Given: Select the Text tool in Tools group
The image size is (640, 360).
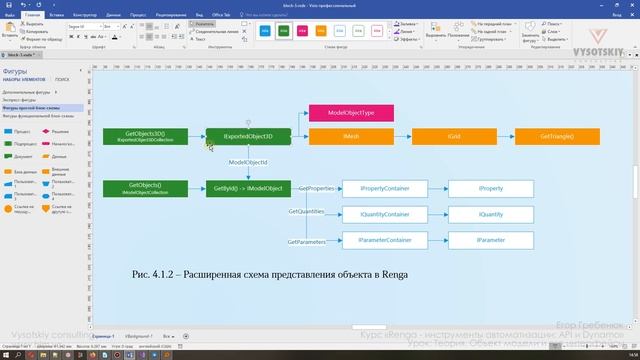Looking at the screenshot, I should click(198, 39).
